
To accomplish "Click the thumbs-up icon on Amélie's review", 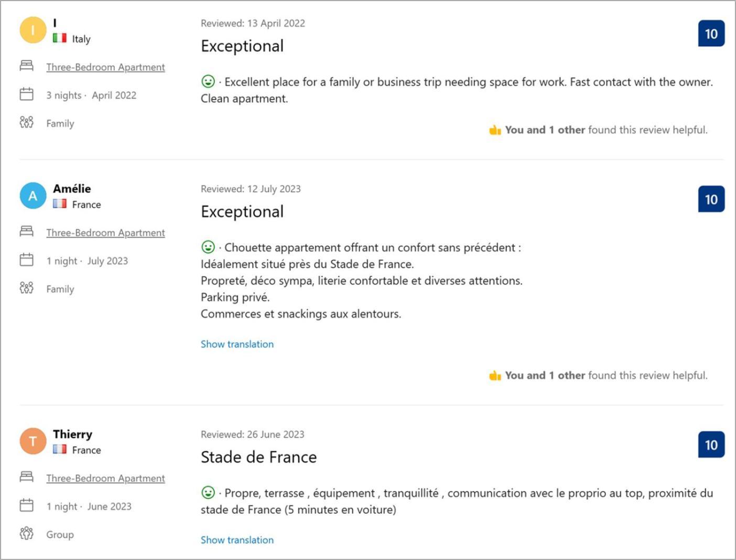I will tap(495, 375).
